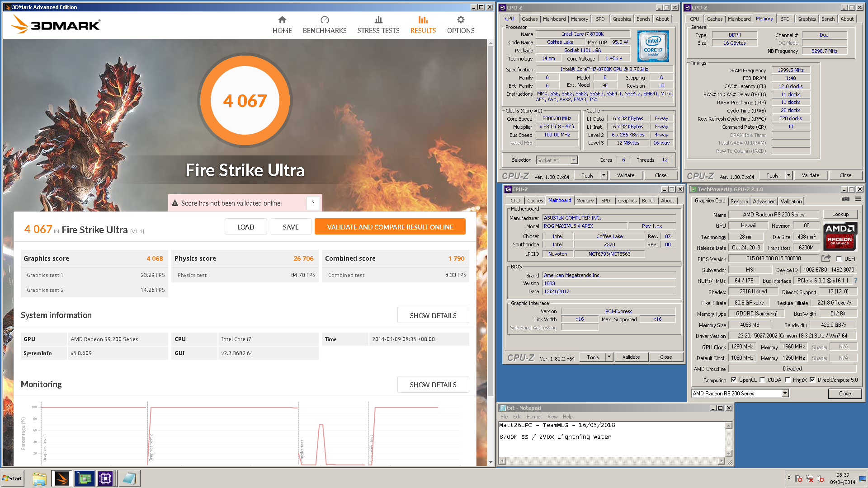Open 3DMark OPTIONS gear

(x=461, y=25)
